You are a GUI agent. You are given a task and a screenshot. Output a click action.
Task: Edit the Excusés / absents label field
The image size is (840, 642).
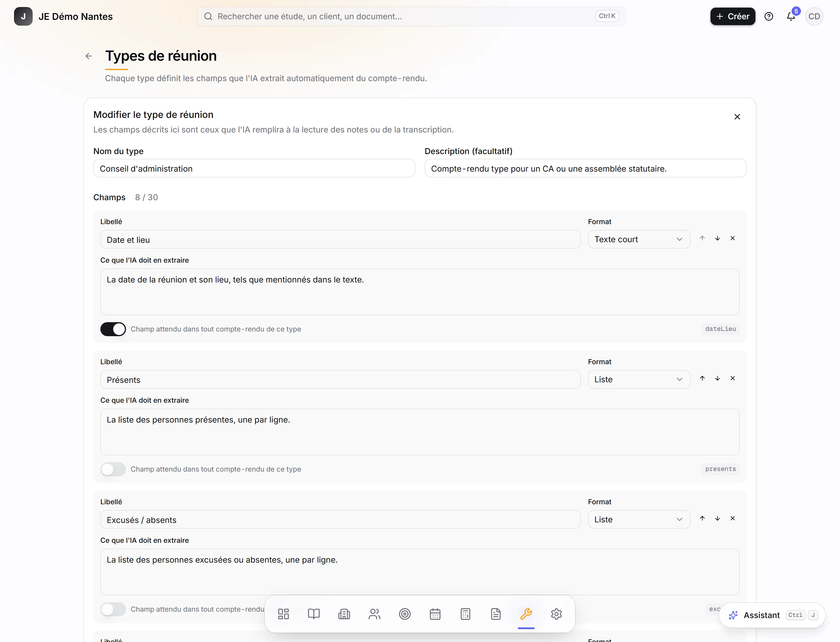(340, 519)
